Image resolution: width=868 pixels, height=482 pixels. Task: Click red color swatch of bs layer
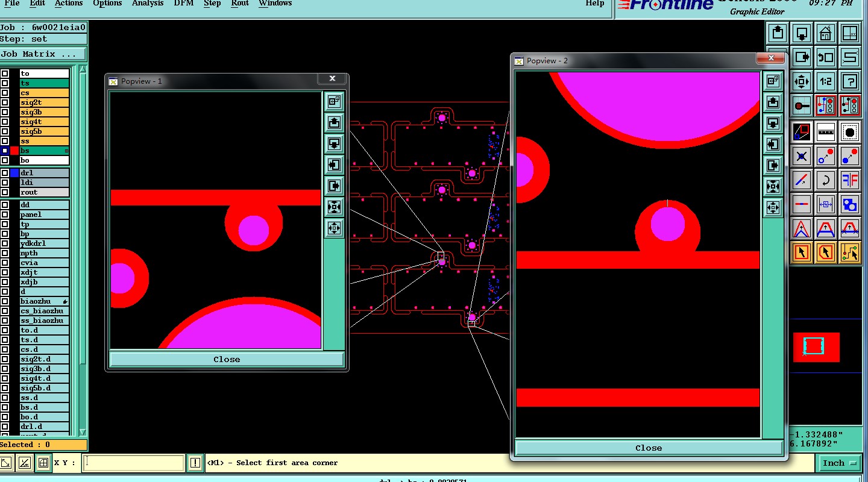click(14, 151)
